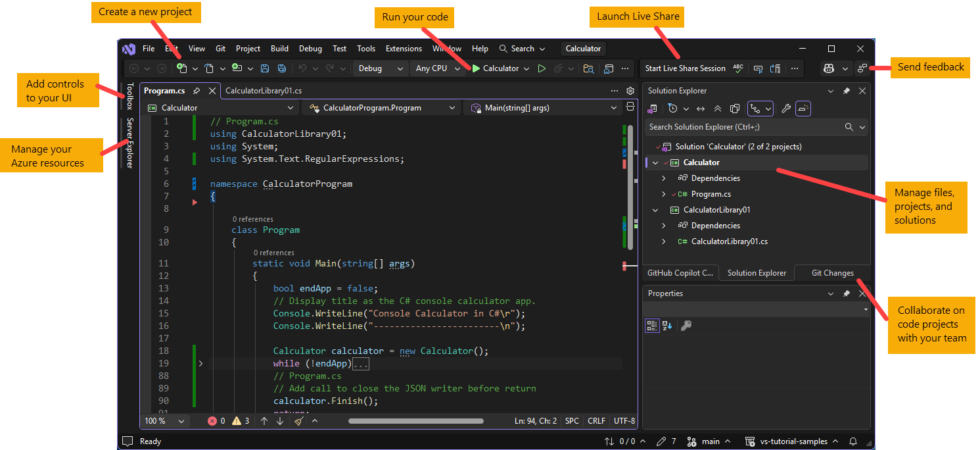This screenshot has width=980, height=450.
Task: Switch to the Git Changes tab
Action: [831, 272]
